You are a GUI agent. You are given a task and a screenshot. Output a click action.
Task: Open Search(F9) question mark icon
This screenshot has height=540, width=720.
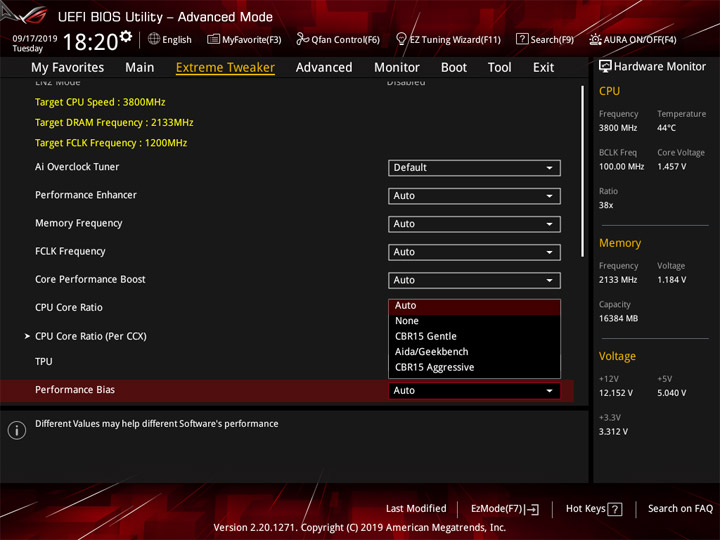click(522, 39)
